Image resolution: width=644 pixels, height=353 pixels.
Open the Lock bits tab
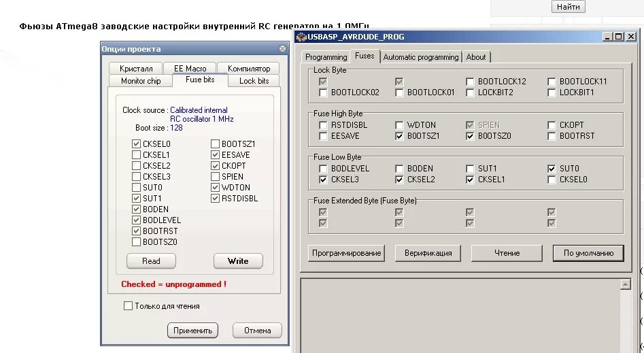pos(254,81)
